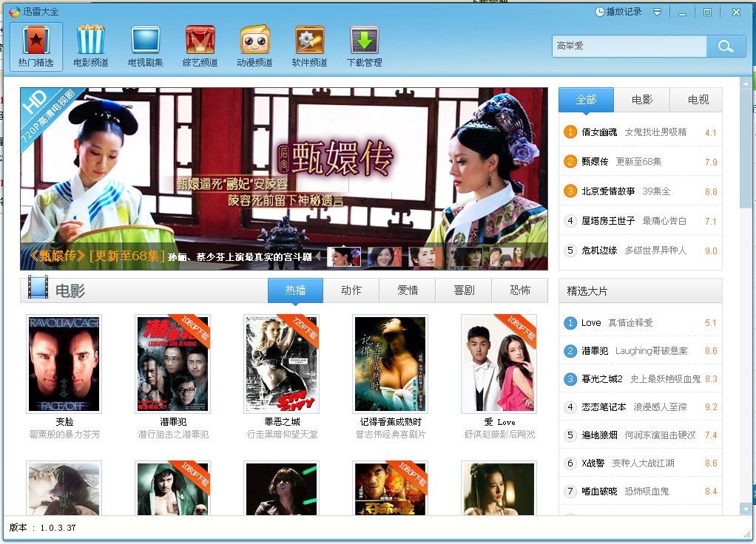Viewport: 756px width, 544px height.
Task: Click banner carousel next arrow
Action: [x=533, y=256]
